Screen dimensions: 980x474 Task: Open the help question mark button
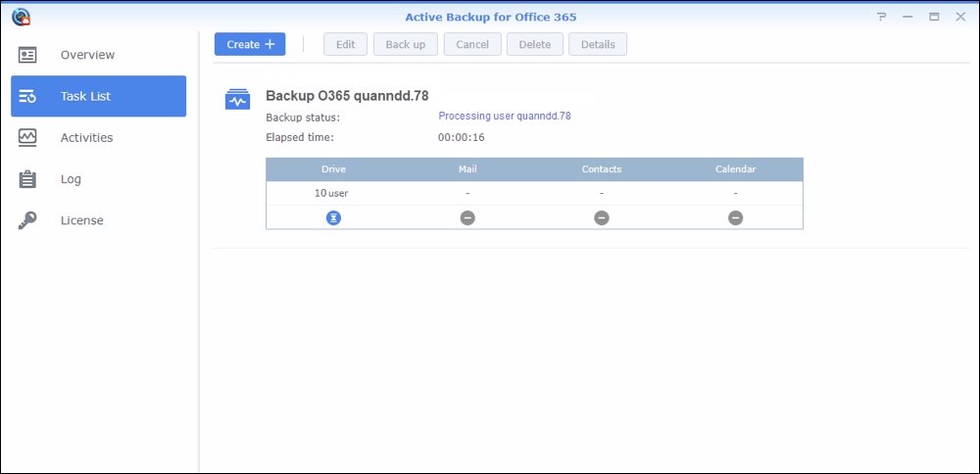tap(882, 17)
